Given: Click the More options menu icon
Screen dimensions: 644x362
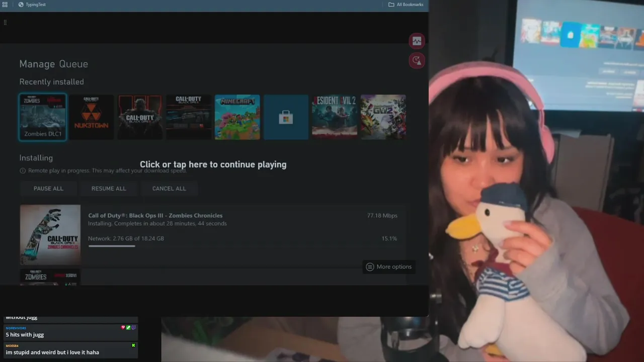Looking at the screenshot, I should pyautogui.click(x=370, y=267).
